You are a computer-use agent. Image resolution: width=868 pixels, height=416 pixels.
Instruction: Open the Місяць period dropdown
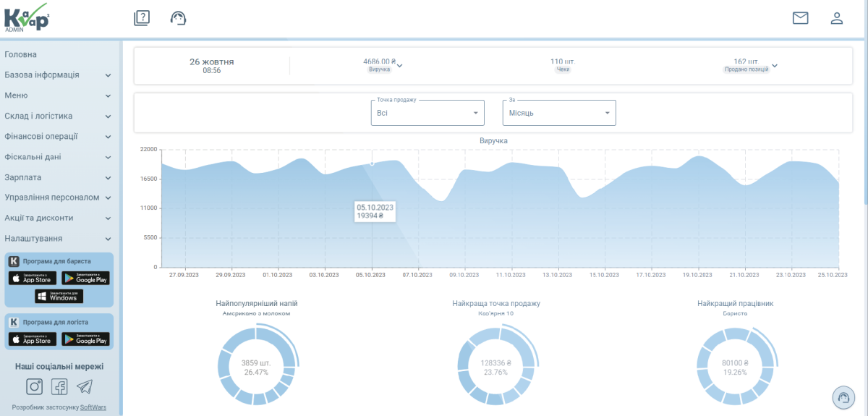[x=558, y=113]
